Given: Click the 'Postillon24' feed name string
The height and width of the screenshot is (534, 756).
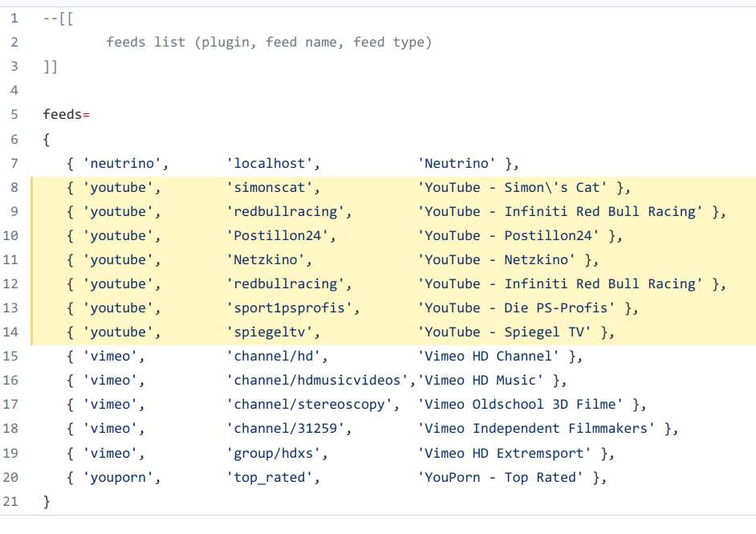Looking at the screenshot, I should (281, 235).
